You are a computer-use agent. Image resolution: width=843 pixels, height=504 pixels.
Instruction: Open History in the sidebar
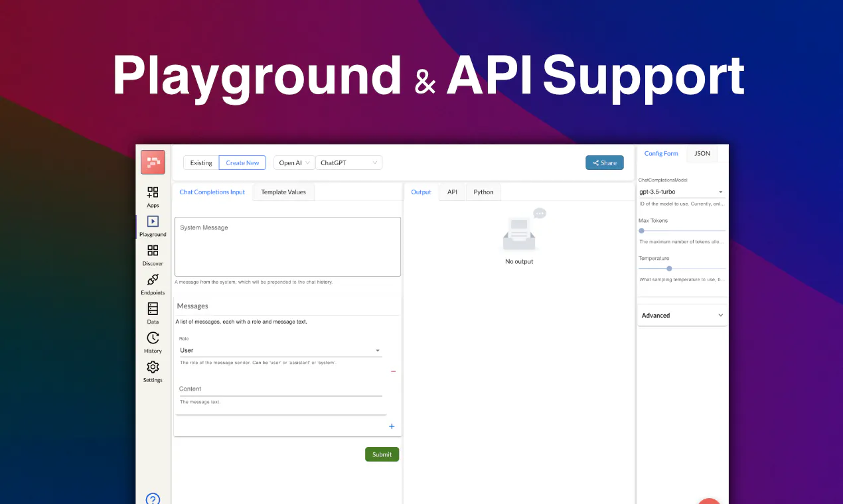point(153,342)
